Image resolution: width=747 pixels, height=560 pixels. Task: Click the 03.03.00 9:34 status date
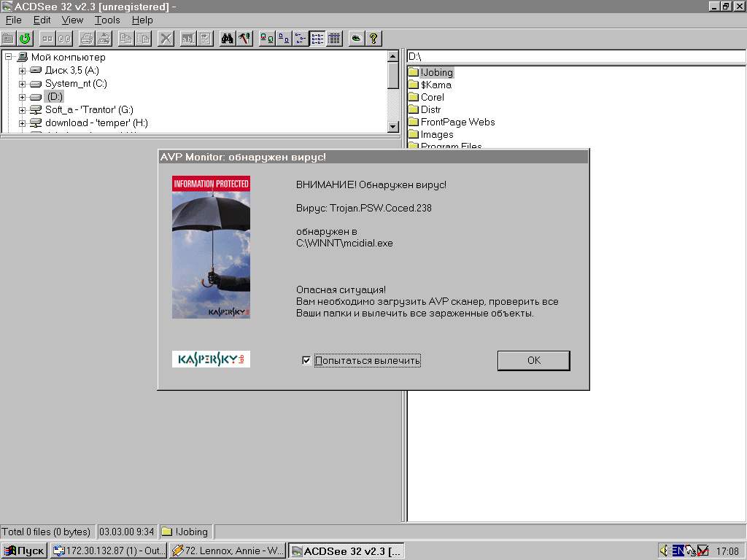click(x=126, y=532)
